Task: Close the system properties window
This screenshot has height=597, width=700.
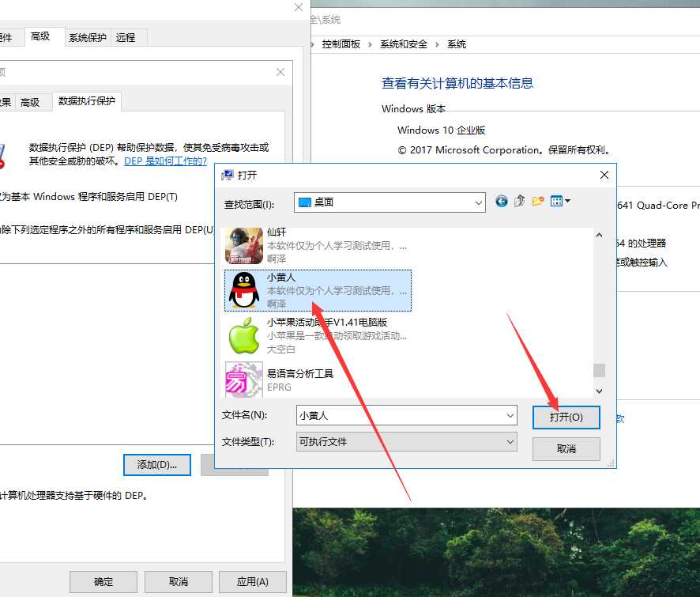Action: 299,7
